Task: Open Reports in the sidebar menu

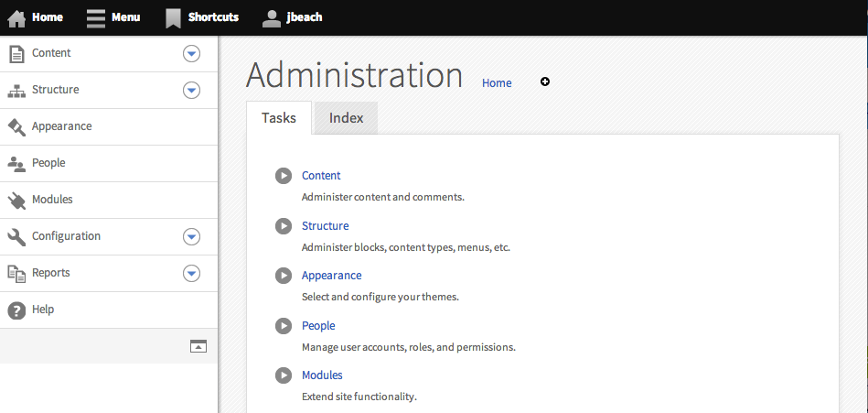Action: pos(51,273)
